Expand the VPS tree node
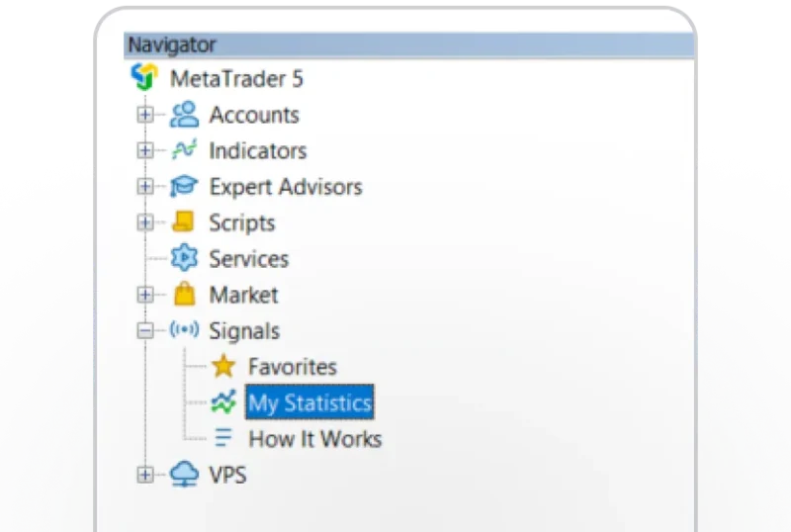Screen dimensions: 791x532 [145, 475]
